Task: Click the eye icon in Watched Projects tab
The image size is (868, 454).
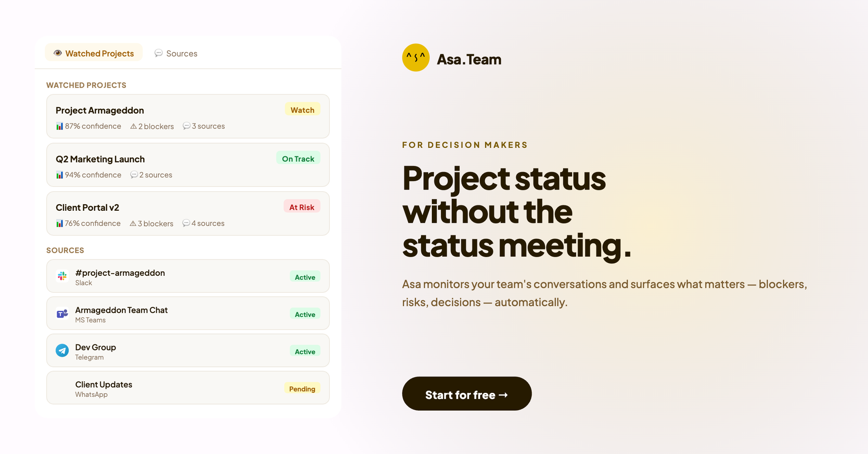Action: pos(58,53)
